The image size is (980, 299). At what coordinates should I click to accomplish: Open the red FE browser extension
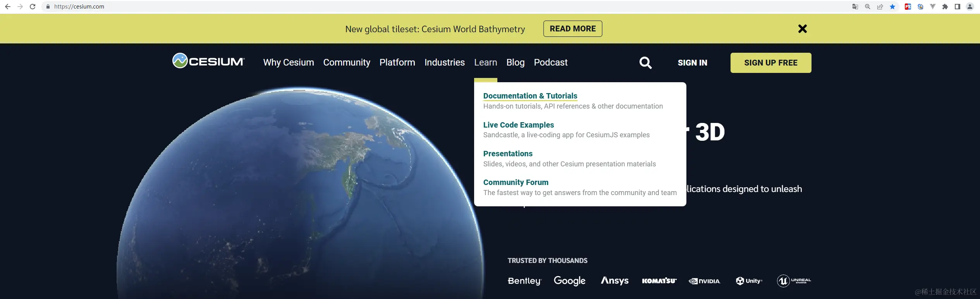(x=908, y=7)
